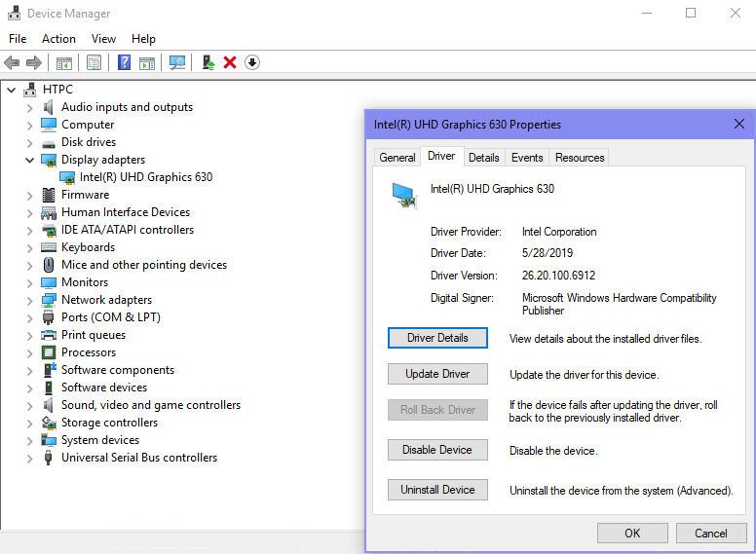This screenshot has height=554, width=756.
Task: Click the Mice and other pointing devices icon
Action: click(x=48, y=265)
